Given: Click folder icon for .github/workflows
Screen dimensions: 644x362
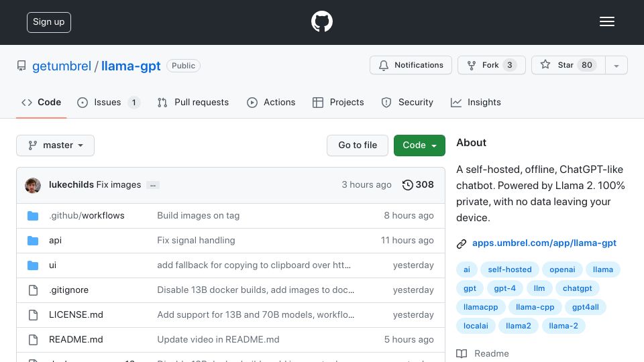Looking at the screenshot, I should 33,216.
